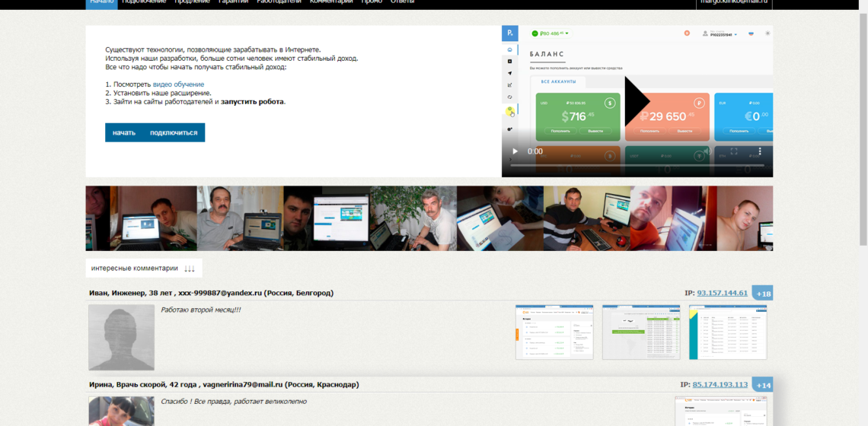The width and height of the screenshot is (868, 426).
Task: Play the video with small play icon
Action: click(x=515, y=152)
